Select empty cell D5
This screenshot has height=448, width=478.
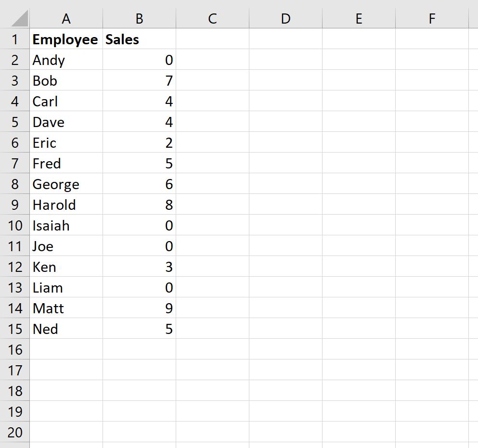[285, 122]
